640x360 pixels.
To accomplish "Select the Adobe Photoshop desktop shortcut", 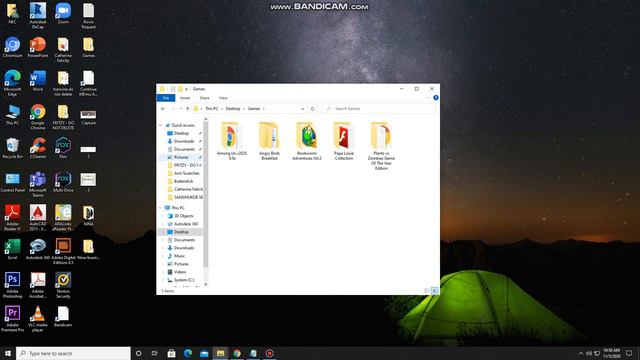I will [12, 285].
